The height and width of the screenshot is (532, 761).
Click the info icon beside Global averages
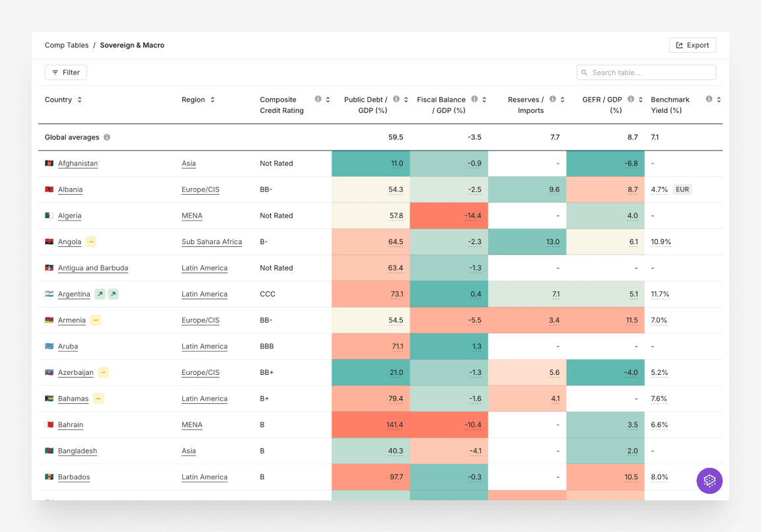coord(107,137)
